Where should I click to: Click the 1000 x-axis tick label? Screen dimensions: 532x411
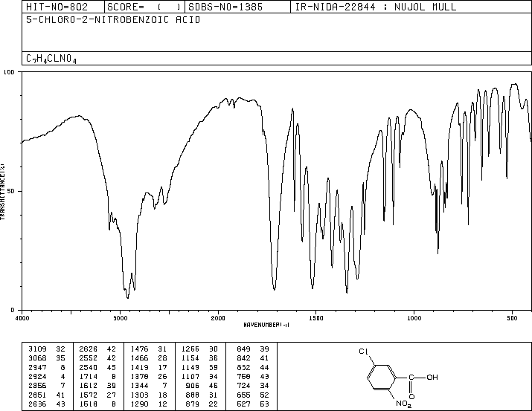click(414, 318)
